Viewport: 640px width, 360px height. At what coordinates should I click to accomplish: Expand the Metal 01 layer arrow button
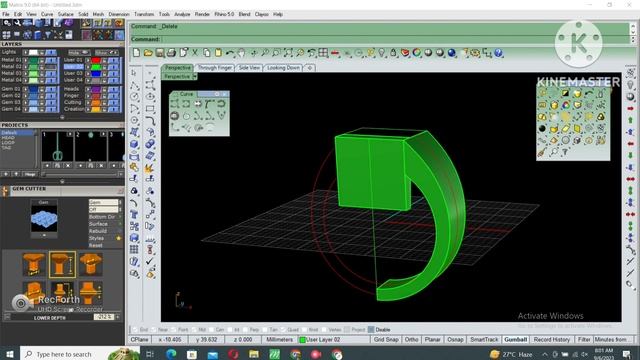pos(25,60)
